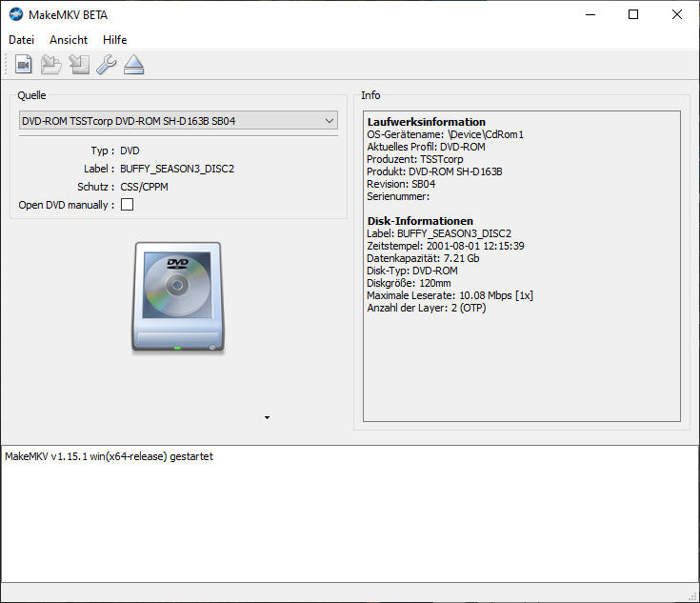Open the Ansicht menu
This screenshot has width=700, height=603.
[x=69, y=40]
